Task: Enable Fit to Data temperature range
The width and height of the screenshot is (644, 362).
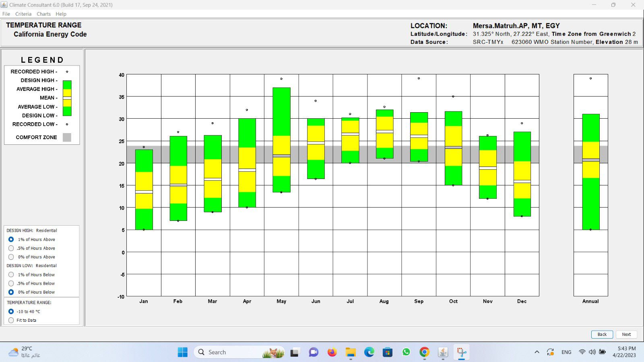Action: pos(11,321)
